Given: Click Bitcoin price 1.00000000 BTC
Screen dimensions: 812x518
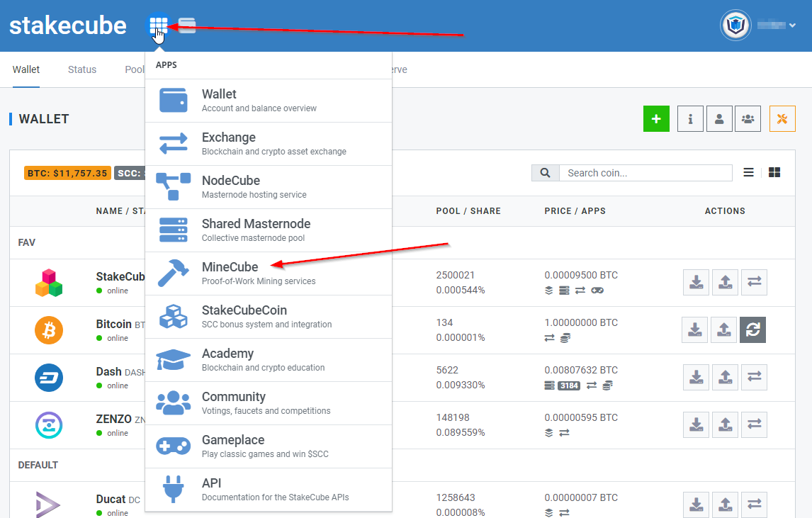Looking at the screenshot, I should (x=581, y=322).
